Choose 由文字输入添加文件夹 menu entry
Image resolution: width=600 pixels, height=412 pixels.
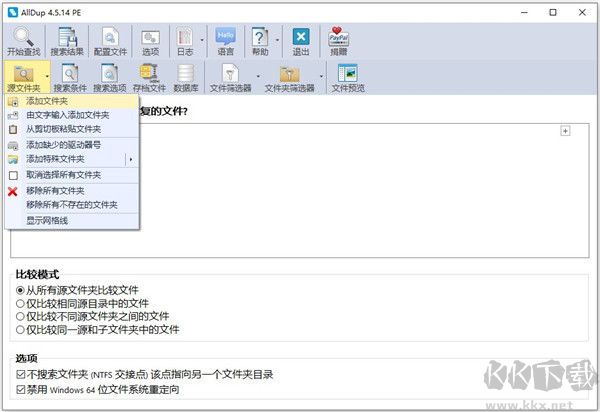pos(72,115)
